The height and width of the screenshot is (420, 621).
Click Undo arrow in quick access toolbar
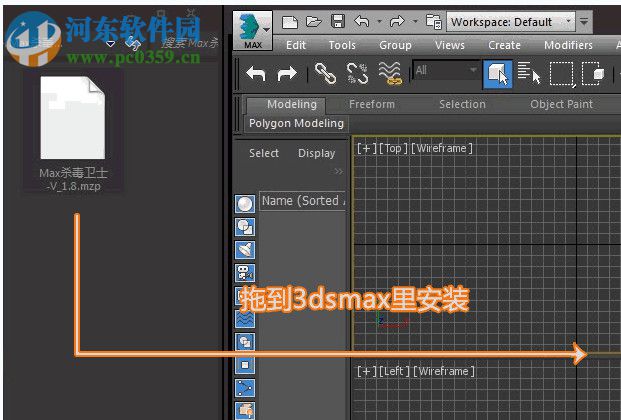coord(362,21)
